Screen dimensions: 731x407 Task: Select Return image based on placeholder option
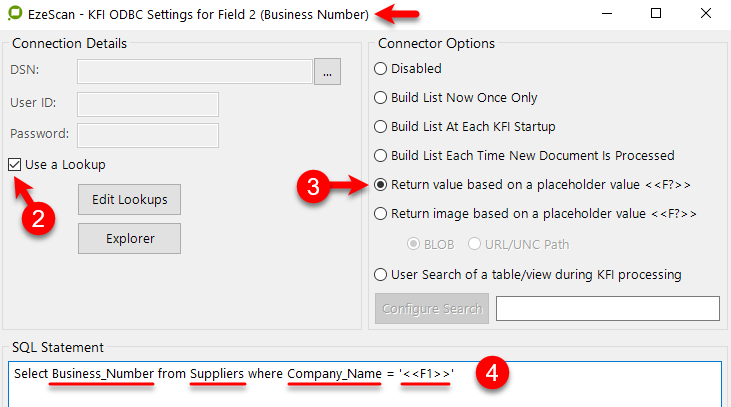pyautogui.click(x=381, y=213)
